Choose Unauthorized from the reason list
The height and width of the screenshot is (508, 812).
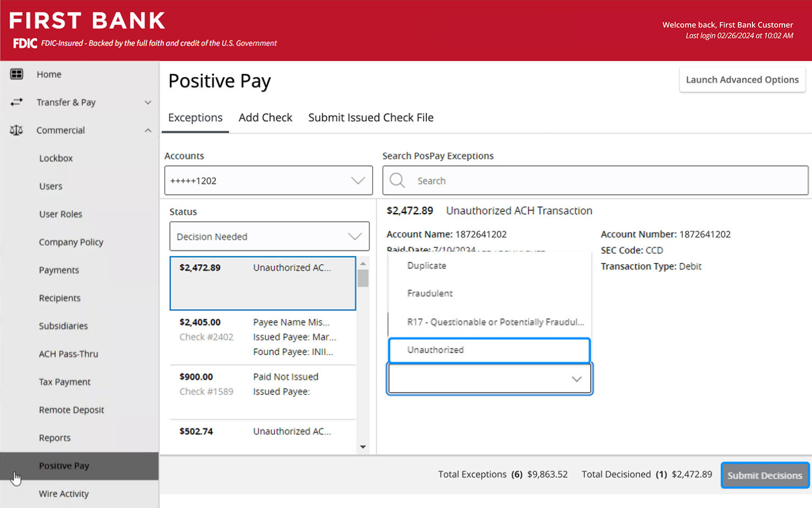pyautogui.click(x=489, y=350)
